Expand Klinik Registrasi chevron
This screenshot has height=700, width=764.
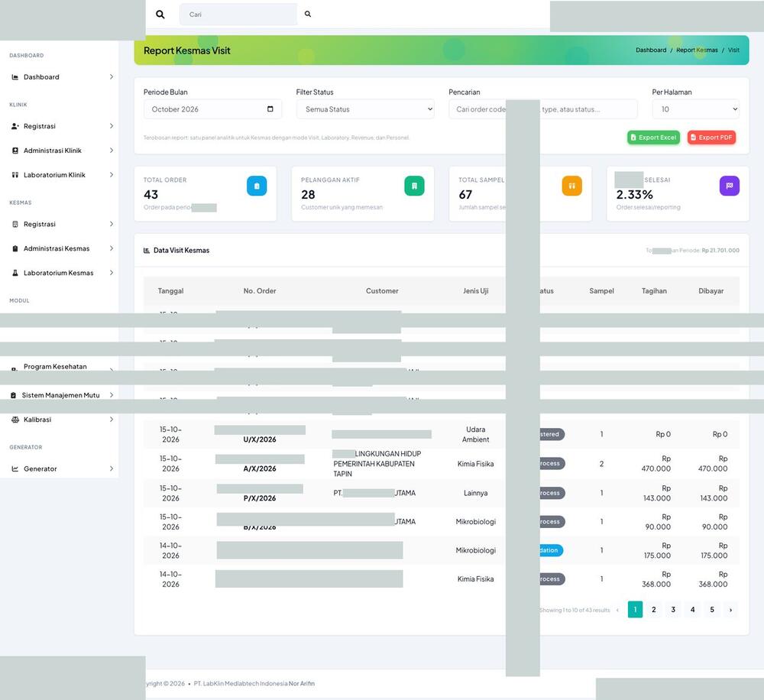click(x=112, y=126)
